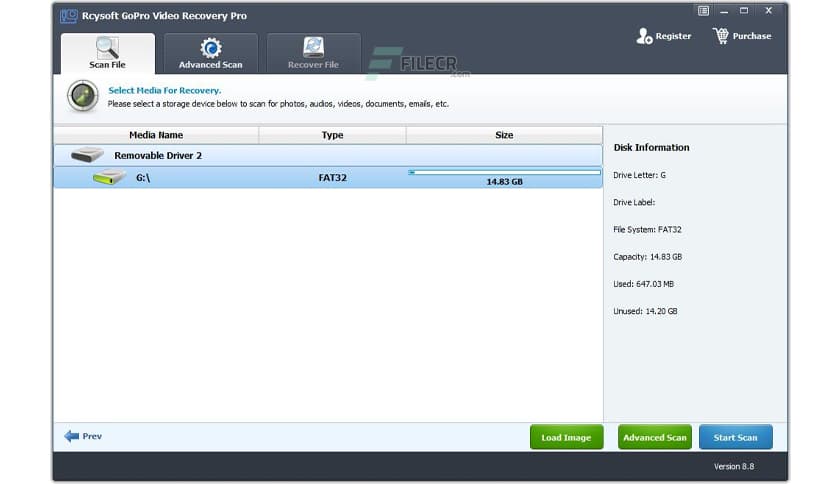The image size is (836, 484).
Task: Open the Purchase link
Action: point(752,36)
